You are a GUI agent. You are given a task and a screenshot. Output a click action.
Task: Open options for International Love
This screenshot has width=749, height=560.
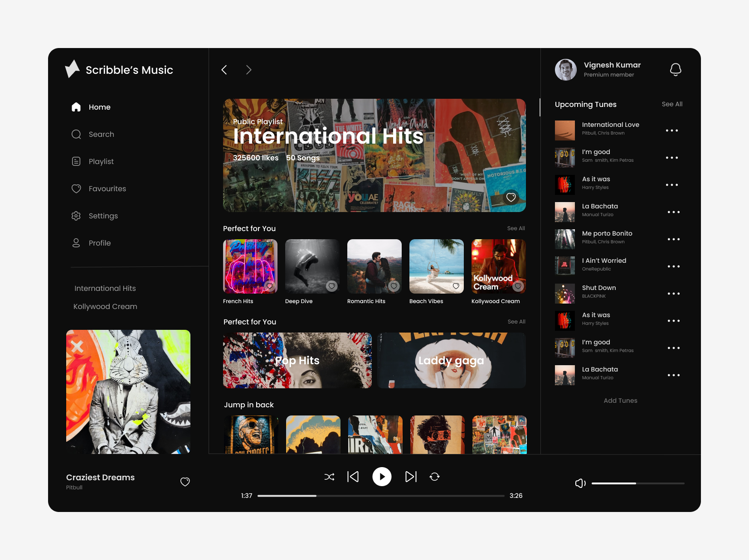[672, 130]
